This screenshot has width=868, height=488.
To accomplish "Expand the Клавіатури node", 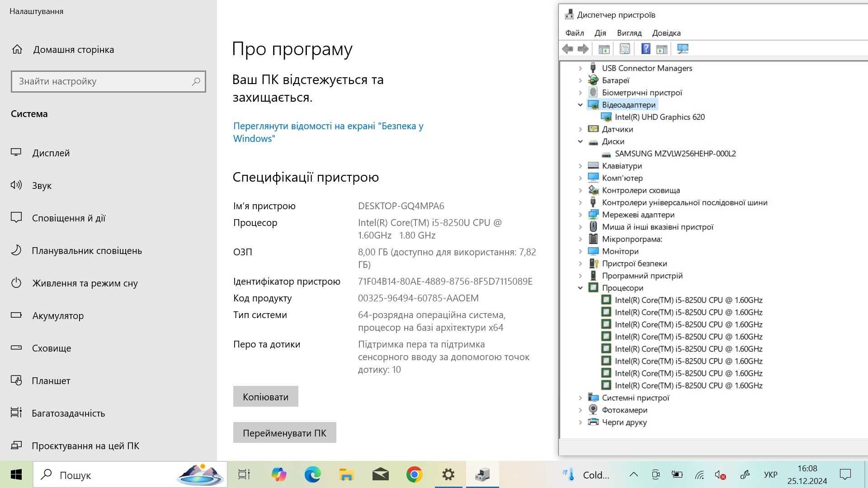I will (580, 166).
